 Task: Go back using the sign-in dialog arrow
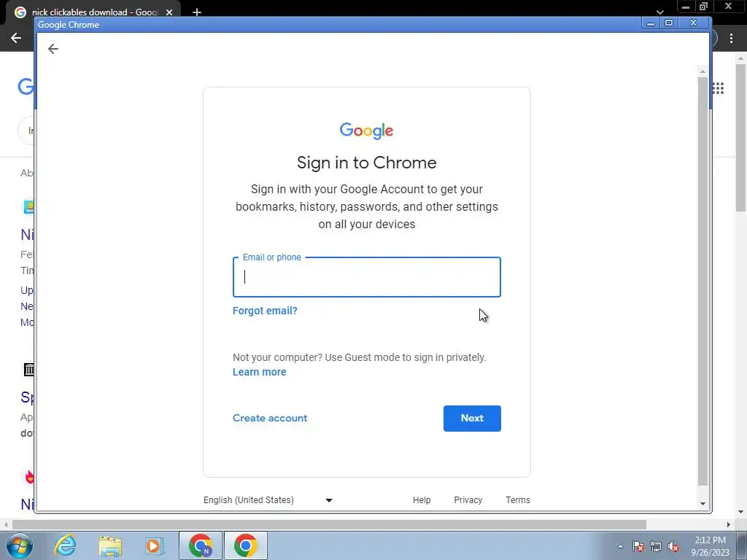click(x=53, y=49)
